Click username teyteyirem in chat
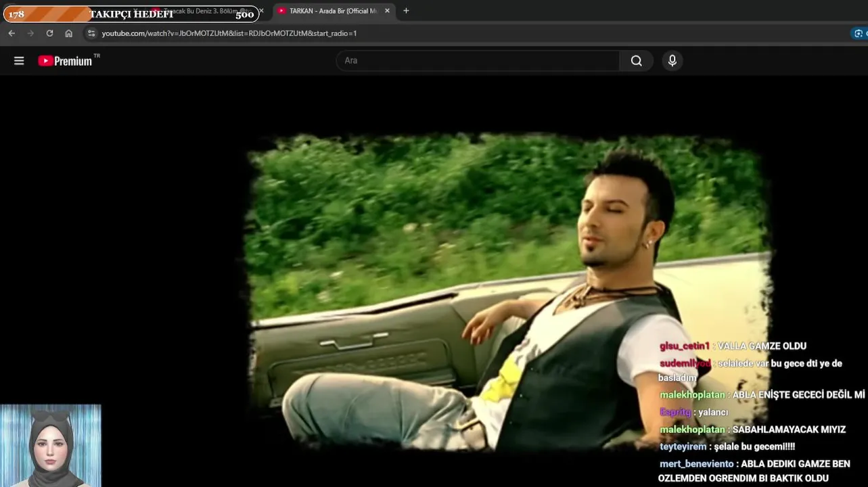The width and height of the screenshot is (868, 487). (x=683, y=446)
